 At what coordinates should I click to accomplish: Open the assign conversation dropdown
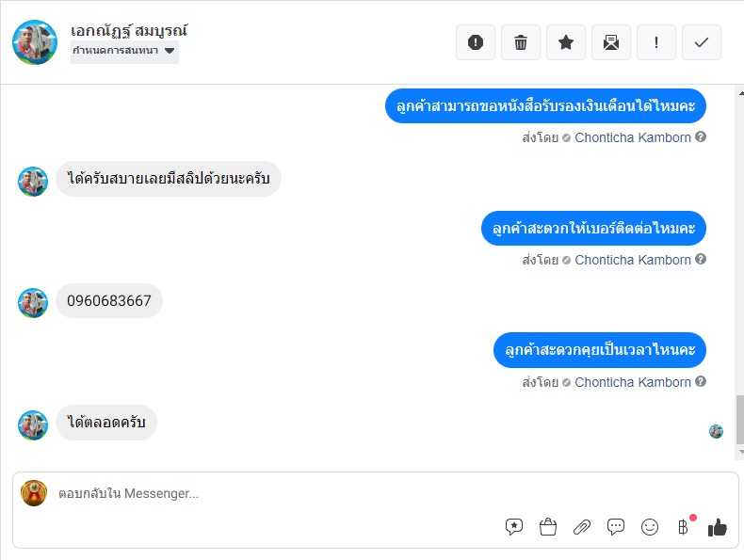(124, 51)
